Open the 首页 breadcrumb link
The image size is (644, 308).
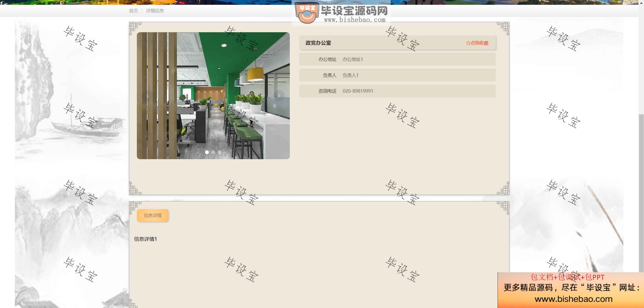(134, 11)
